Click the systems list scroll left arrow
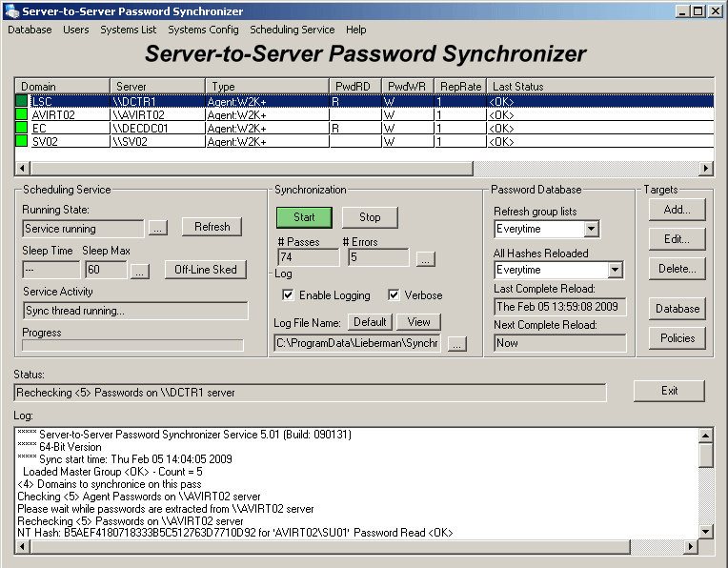Image resolution: width=728 pixels, height=568 pixels. point(23,168)
